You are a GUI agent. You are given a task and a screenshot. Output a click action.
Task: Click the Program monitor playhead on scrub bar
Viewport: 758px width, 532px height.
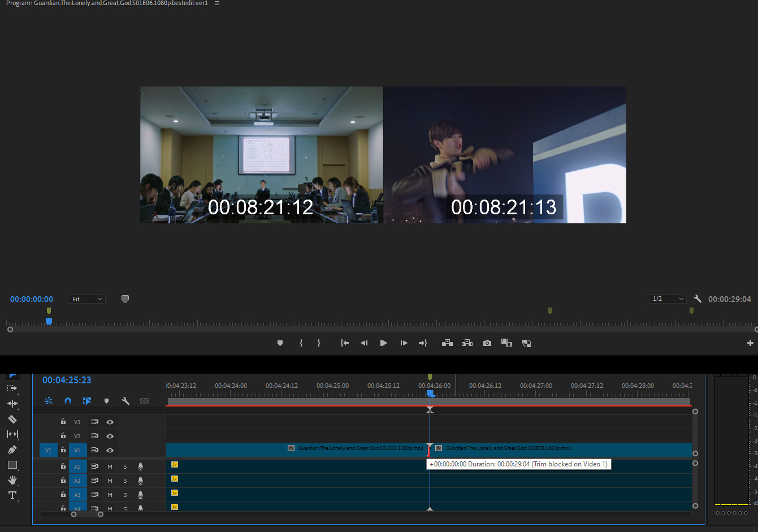pyautogui.click(x=49, y=321)
